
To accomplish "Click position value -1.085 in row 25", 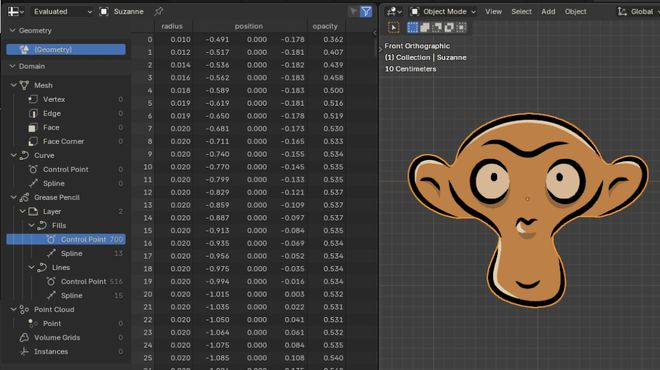I will [x=218, y=358].
